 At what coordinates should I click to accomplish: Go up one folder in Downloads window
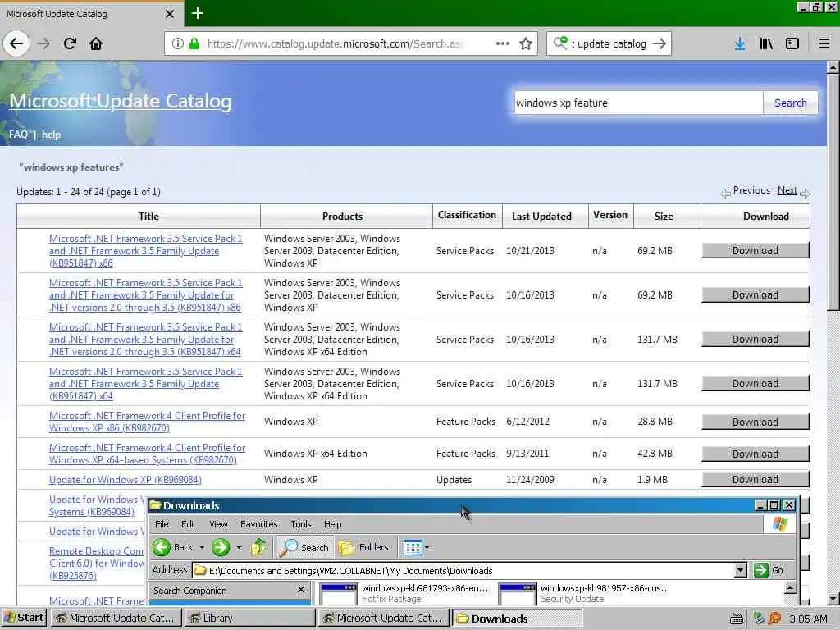click(258, 547)
